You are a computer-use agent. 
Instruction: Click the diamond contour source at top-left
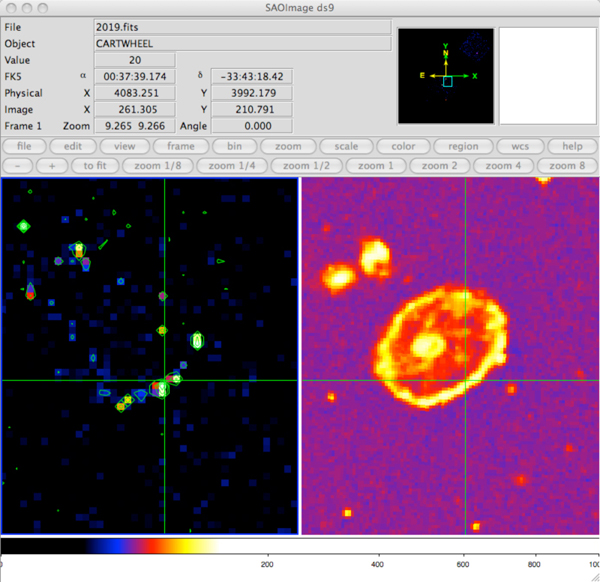23,226
